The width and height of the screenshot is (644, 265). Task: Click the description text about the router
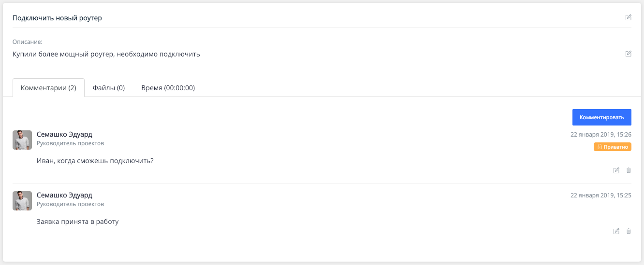[x=106, y=54]
